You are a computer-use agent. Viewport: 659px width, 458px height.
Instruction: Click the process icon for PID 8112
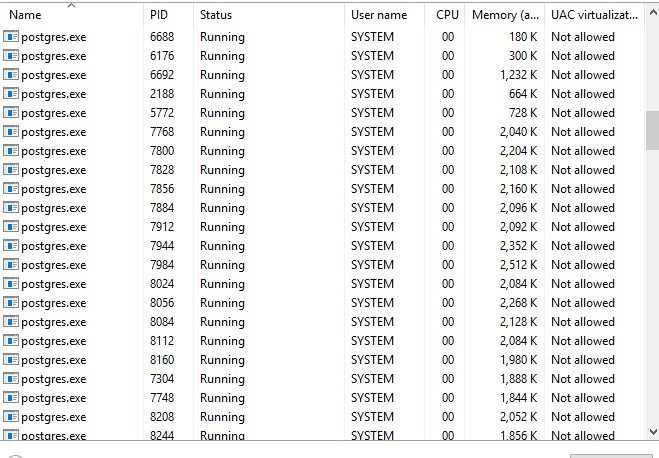point(11,340)
